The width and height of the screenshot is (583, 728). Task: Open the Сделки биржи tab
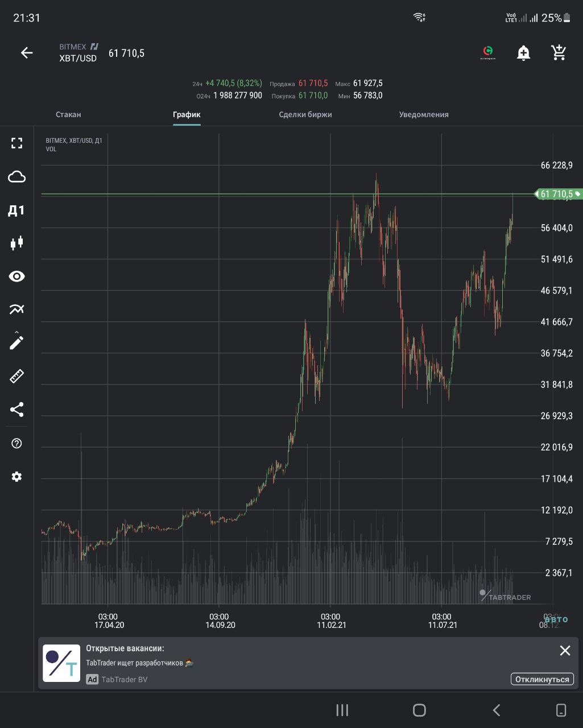tap(305, 114)
